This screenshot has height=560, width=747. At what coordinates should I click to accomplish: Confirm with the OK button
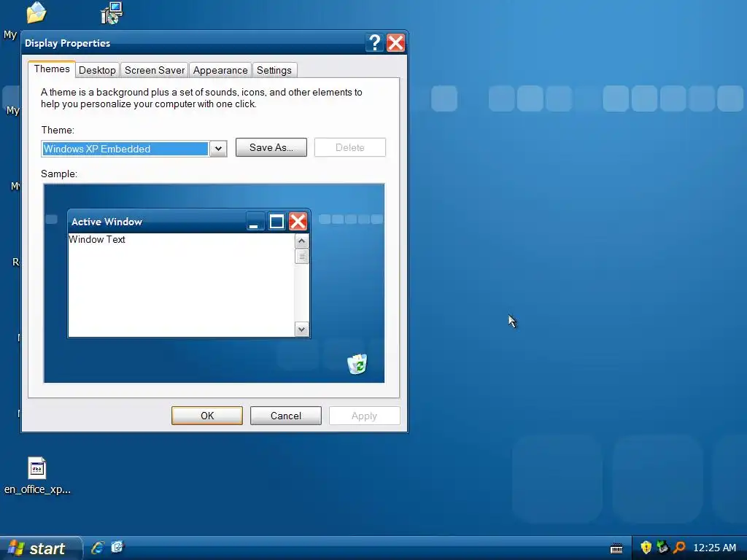point(207,416)
